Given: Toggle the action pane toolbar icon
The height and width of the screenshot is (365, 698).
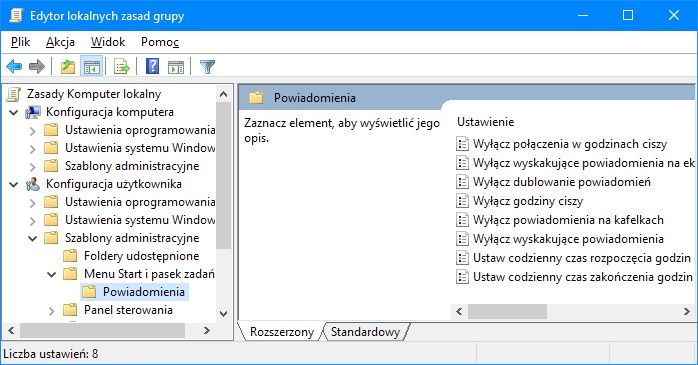Looking at the screenshot, I should 176,67.
